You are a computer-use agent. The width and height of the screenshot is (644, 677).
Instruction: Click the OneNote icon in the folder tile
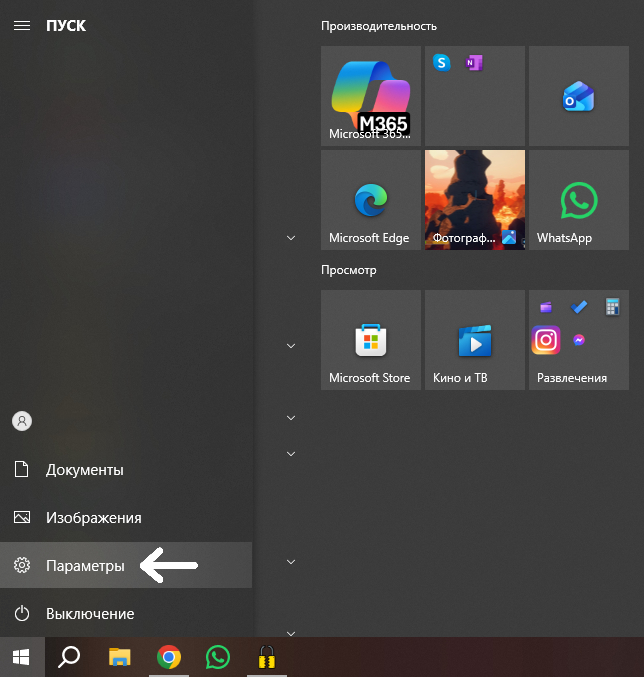click(474, 63)
